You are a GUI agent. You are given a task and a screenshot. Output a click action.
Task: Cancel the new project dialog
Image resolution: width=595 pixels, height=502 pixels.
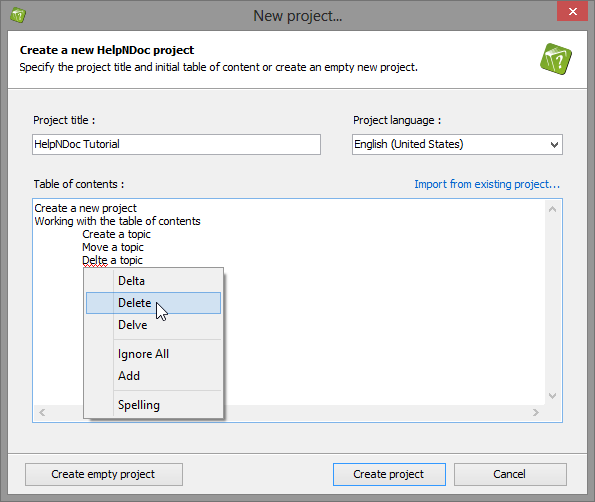click(510, 474)
